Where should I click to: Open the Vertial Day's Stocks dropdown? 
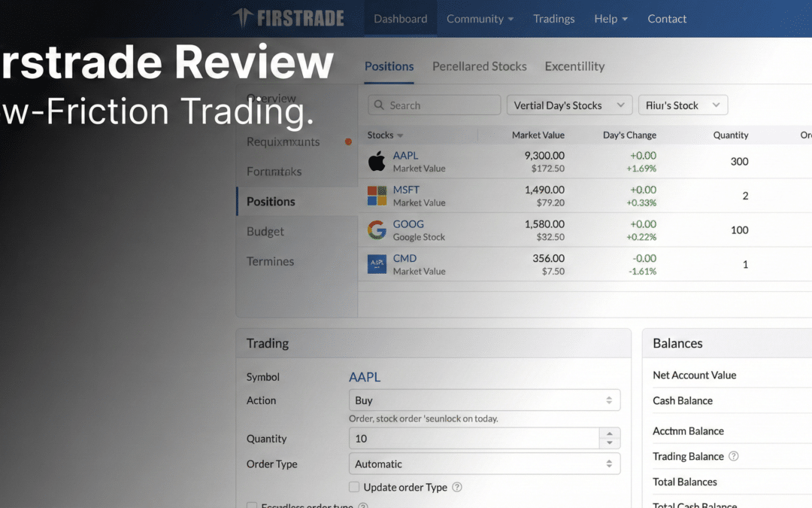point(569,105)
